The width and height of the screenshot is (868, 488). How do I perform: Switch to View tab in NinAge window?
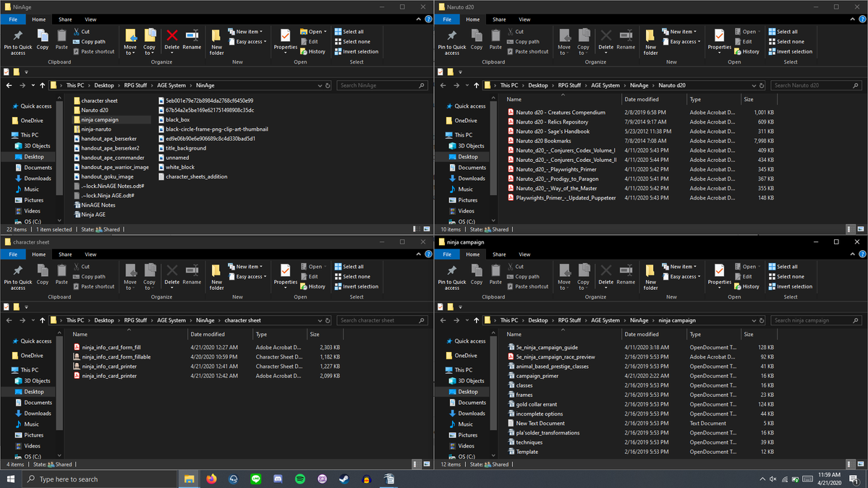[x=90, y=20]
